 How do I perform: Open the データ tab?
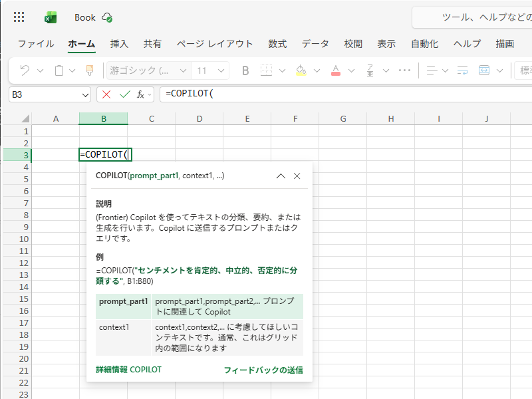315,44
